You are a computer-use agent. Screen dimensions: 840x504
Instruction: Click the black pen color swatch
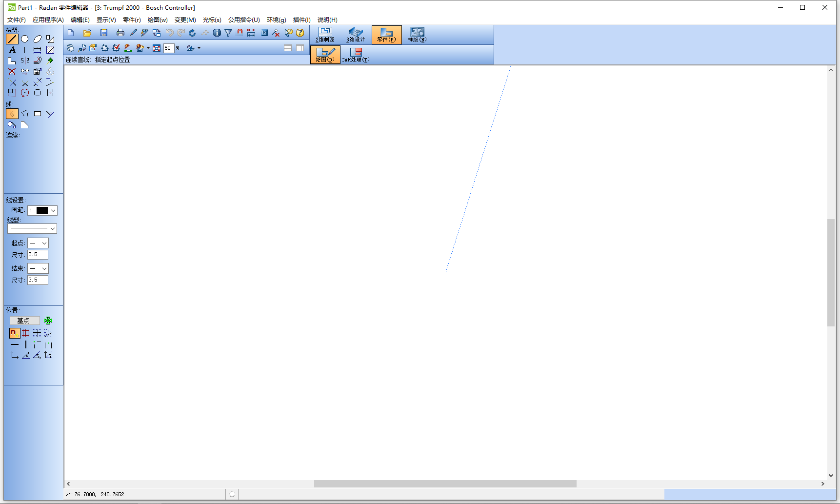pyautogui.click(x=42, y=210)
